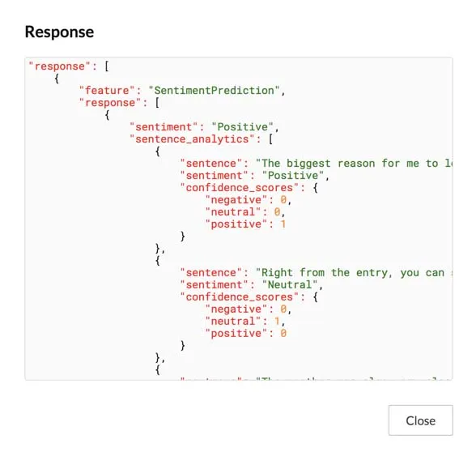Select the overall "Positive" sentiment value above sentence_analytics
476x452 pixels.
coord(242,127)
